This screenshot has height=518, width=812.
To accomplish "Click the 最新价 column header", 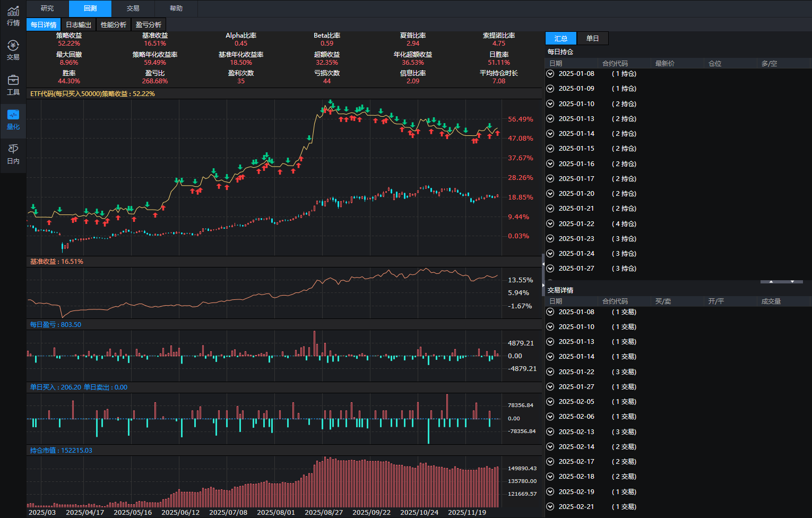I will pyautogui.click(x=665, y=63).
